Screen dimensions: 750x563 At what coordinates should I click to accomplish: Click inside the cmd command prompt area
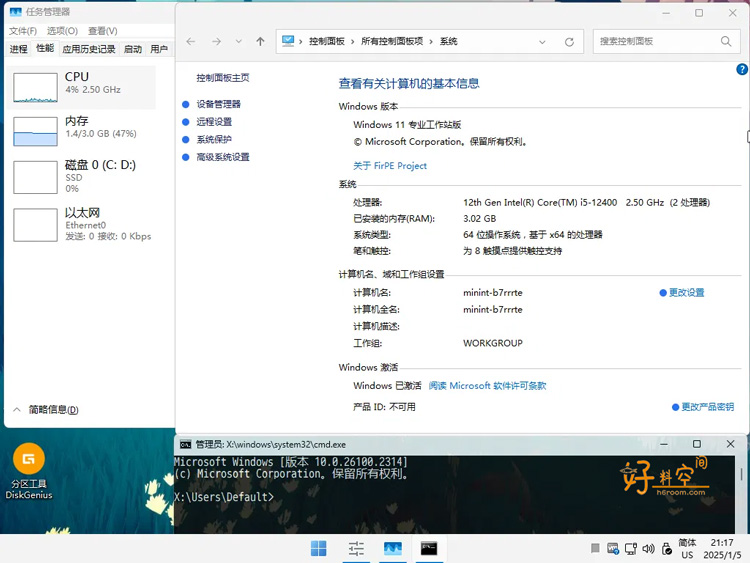(x=453, y=494)
